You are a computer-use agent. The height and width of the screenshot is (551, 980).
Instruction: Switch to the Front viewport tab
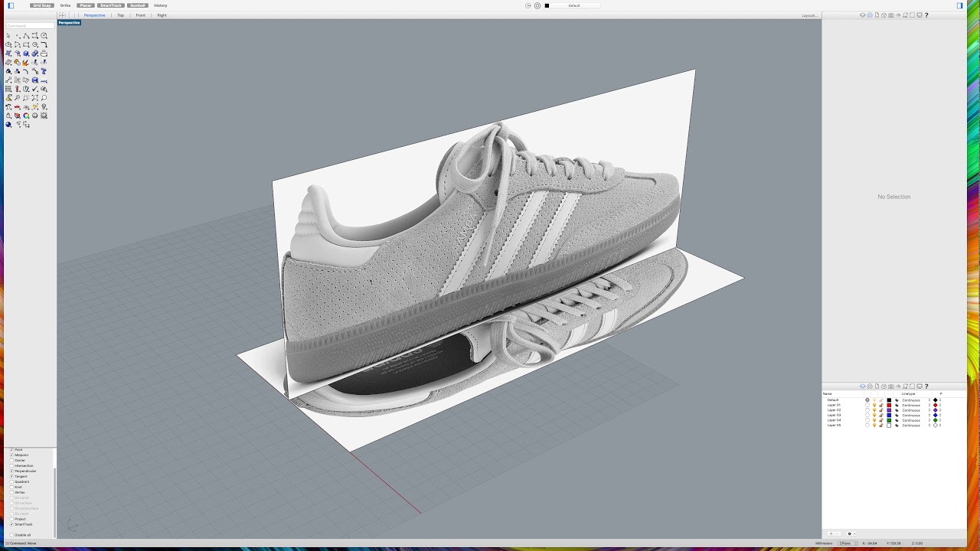pyautogui.click(x=140, y=15)
